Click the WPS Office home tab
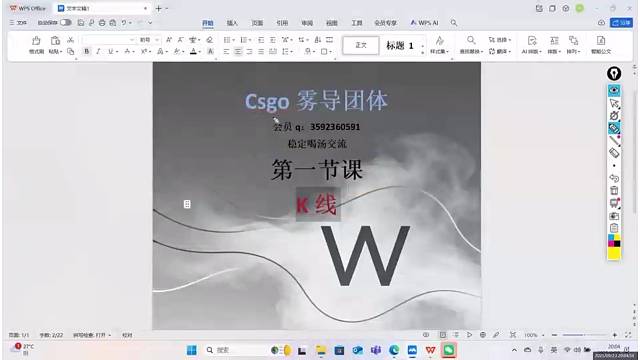The image size is (640, 360). click(x=28, y=8)
